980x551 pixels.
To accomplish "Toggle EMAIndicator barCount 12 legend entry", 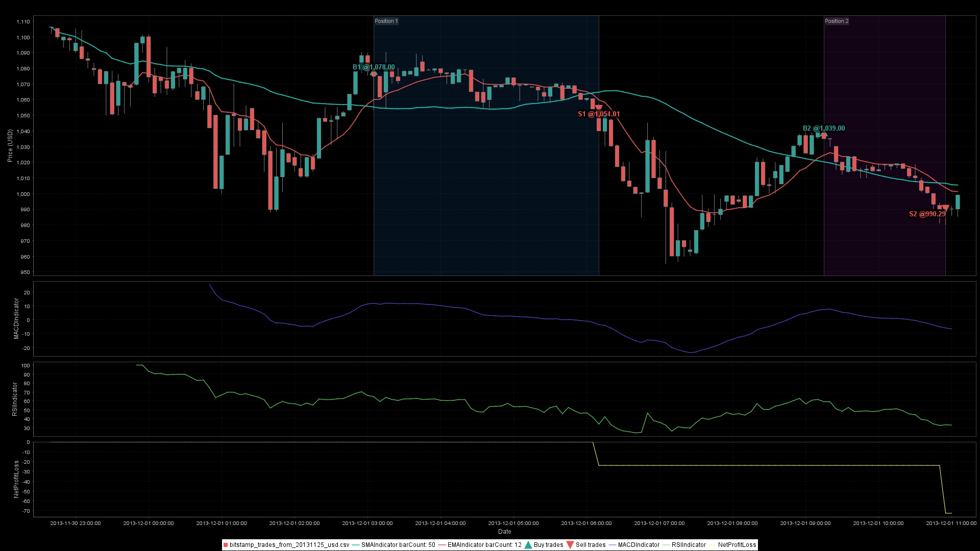I will click(484, 545).
